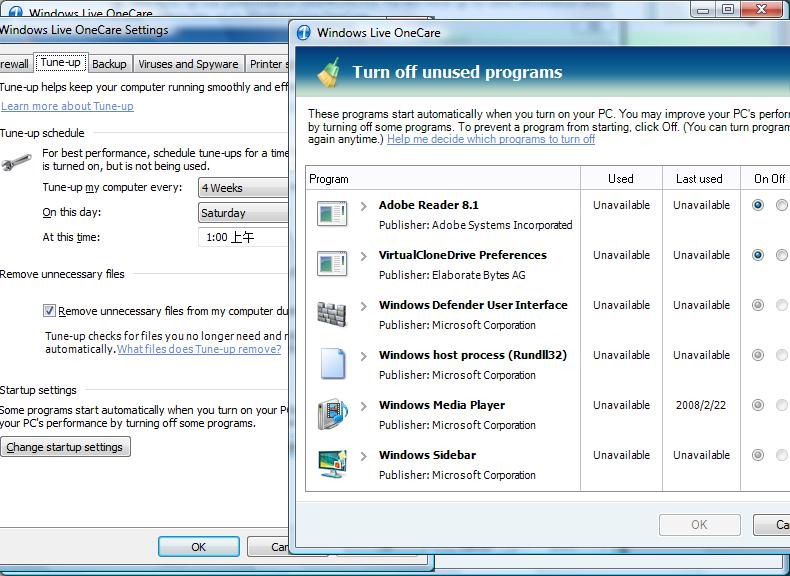This screenshot has height=576, width=790.
Task: Click the Change startup settings button
Action: (65, 447)
